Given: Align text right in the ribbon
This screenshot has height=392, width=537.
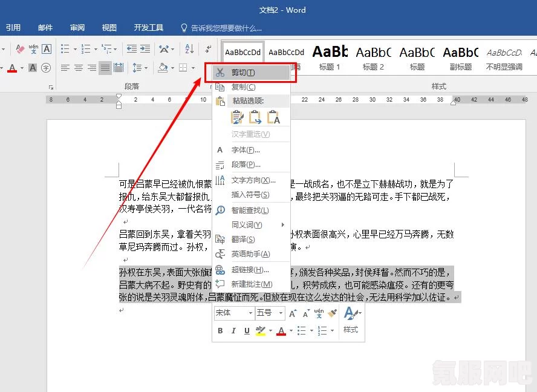Looking at the screenshot, I should 92,68.
